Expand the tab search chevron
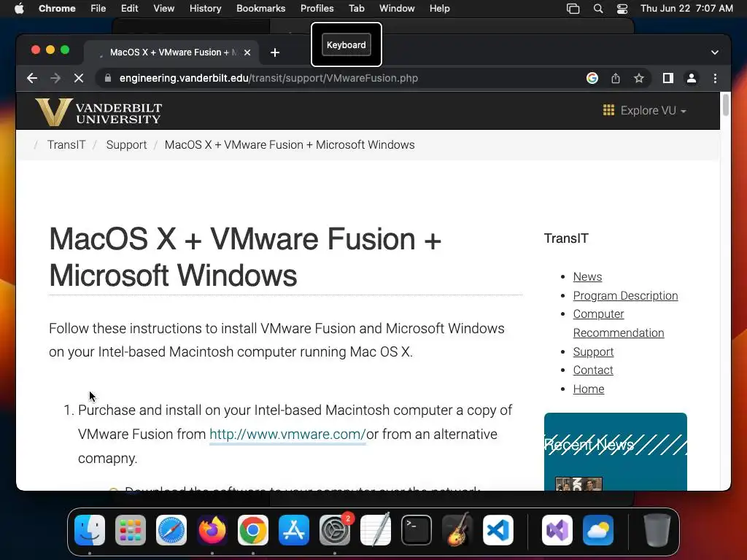747x560 pixels. (x=715, y=52)
